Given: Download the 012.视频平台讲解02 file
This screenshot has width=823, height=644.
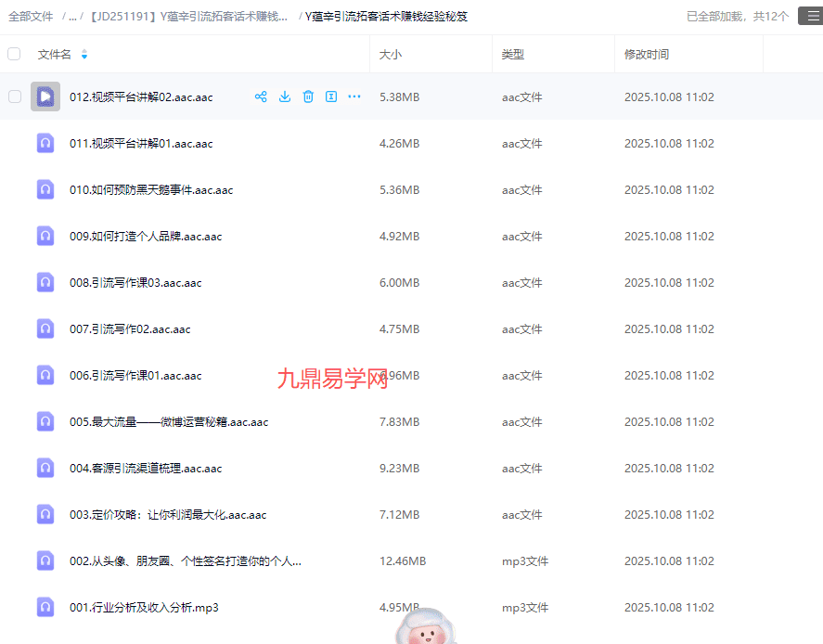Looking at the screenshot, I should pos(285,97).
